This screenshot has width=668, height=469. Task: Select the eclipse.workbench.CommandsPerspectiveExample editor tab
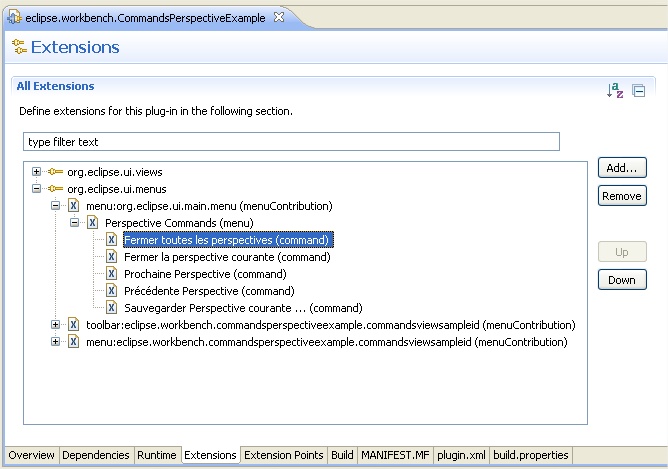click(x=145, y=18)
